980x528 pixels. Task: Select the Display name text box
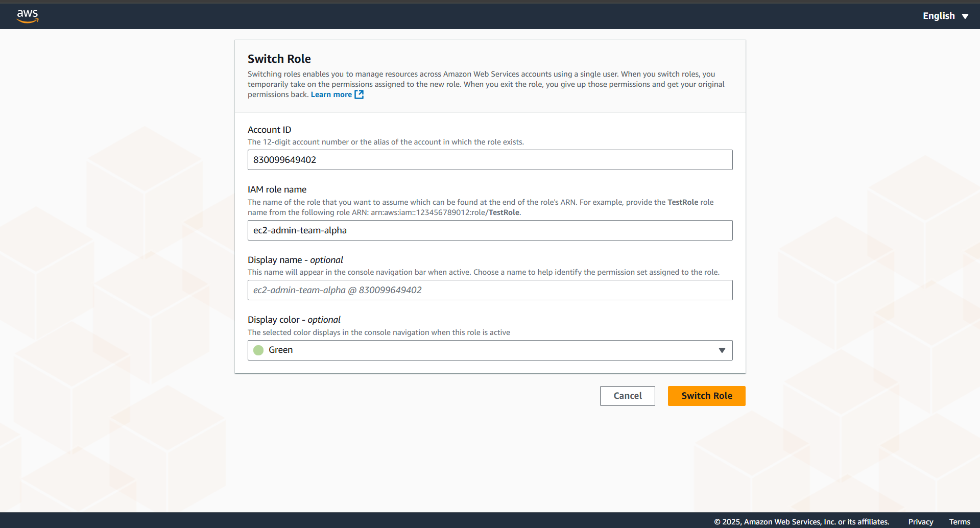489,290
